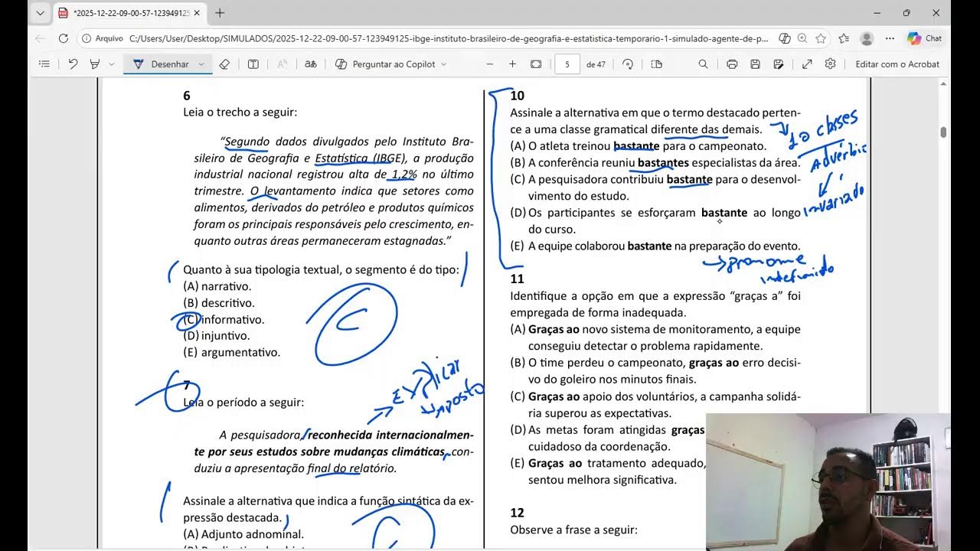Expand the Perguntar ao Copilot dropdown arrow
This screenshot has width=980, height=551.
click(x=444, y=64)
